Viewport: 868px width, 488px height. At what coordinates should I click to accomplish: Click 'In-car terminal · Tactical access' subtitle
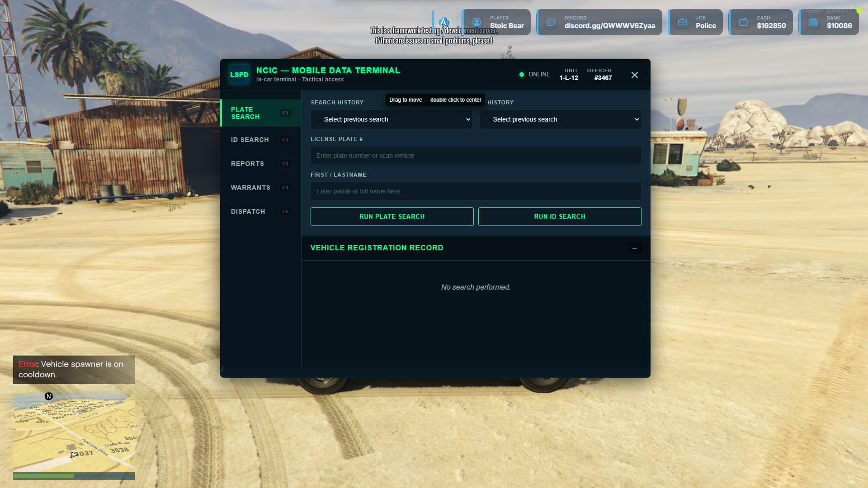(300, 80)
